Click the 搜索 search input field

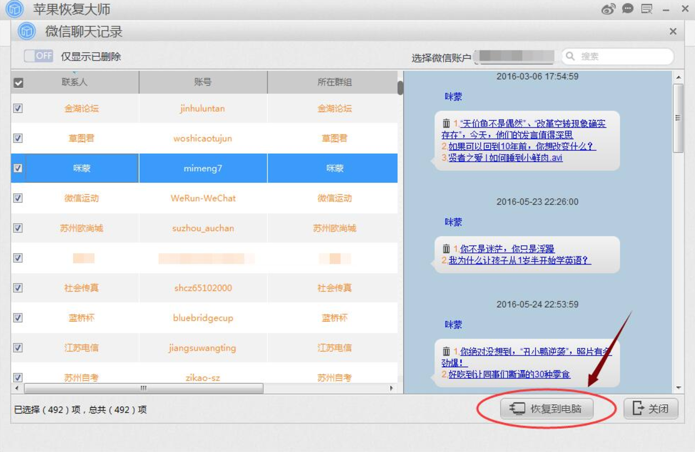tap(618, 56)
